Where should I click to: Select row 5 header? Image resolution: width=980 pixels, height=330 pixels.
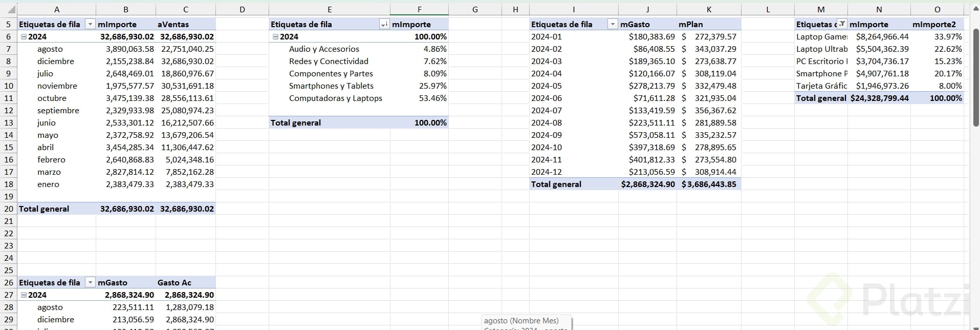point(9,24)
